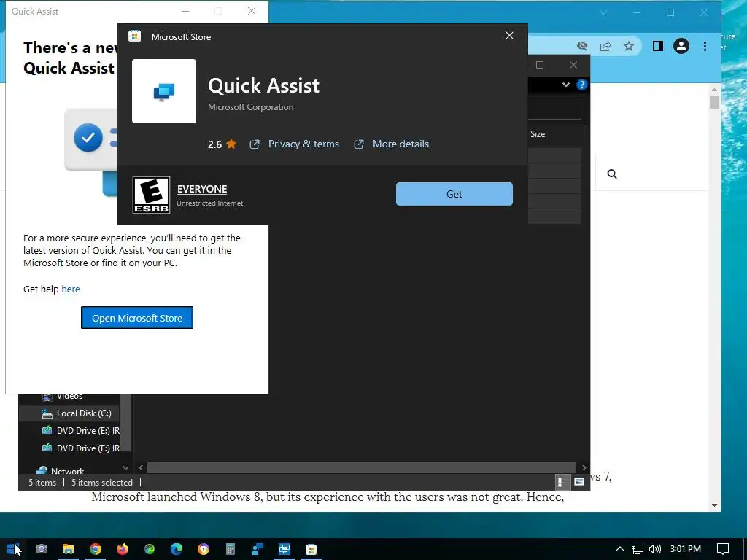Switch to Microsoft Store taskbar icon
The image size is (747, 560).
pos(311,549)
